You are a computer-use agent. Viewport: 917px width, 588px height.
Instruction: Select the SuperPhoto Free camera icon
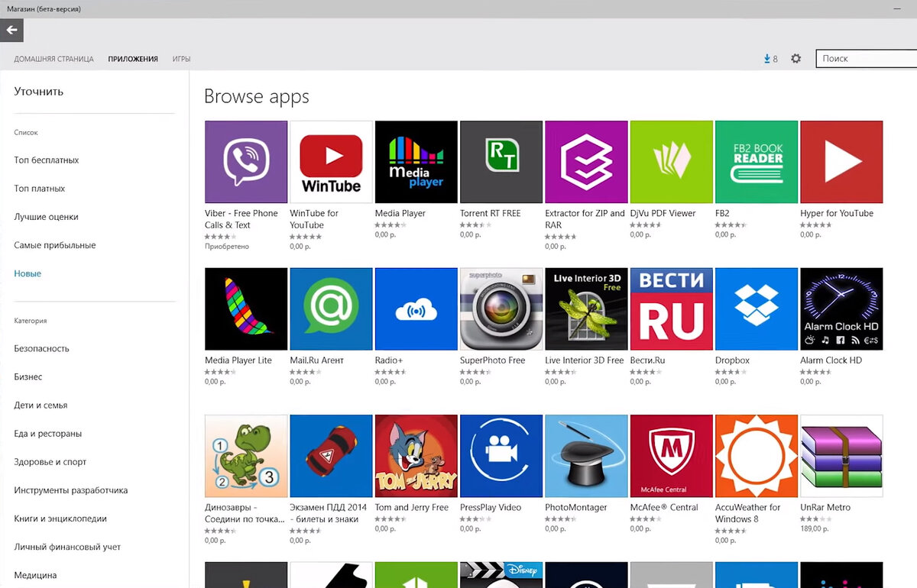501,309
